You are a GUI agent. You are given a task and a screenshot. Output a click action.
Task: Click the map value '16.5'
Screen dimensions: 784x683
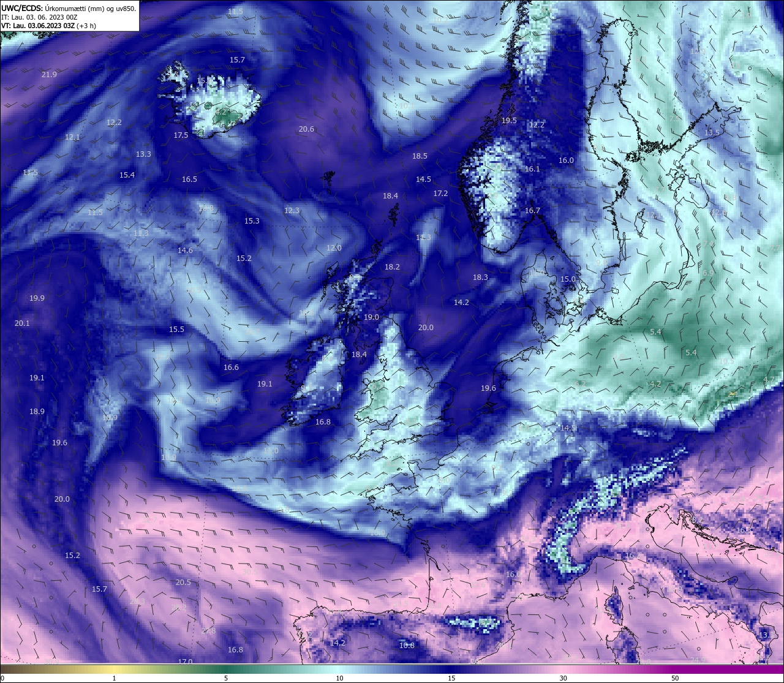click(x=189, y=179)
